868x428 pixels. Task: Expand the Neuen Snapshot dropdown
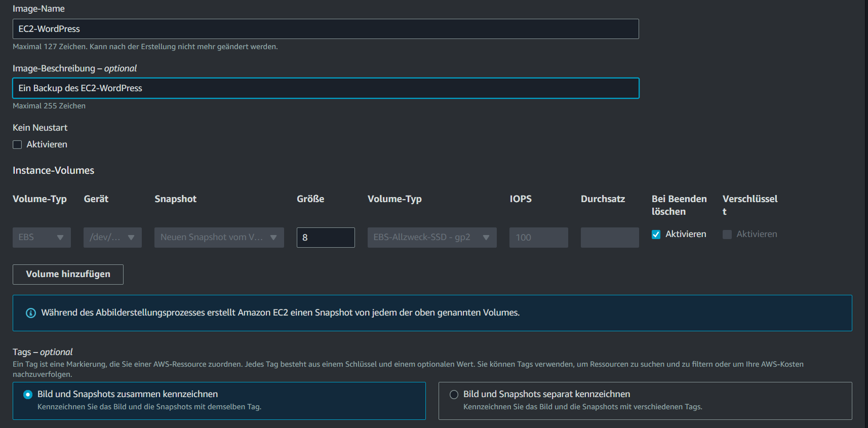coord(219,238)
